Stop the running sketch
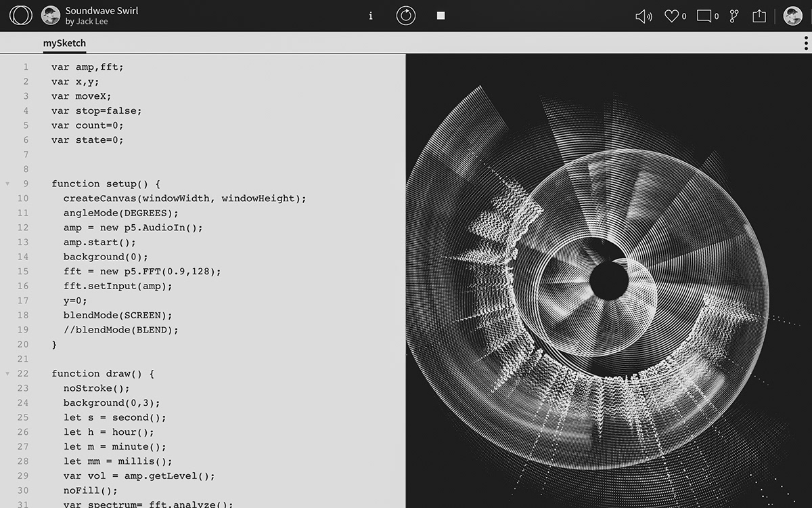Image resolution: width=812 pixels, height=508 pixels. 441,16
